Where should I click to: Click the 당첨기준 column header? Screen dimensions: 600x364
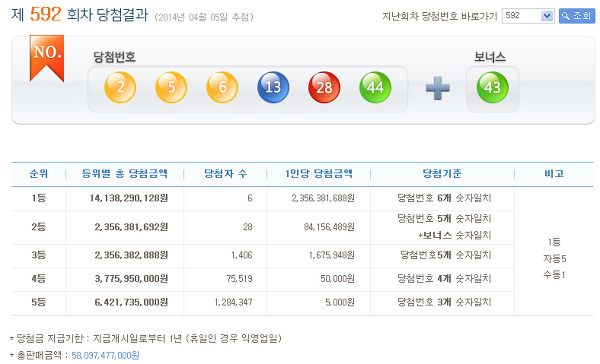pyautogui.click(x=442, y=174)
